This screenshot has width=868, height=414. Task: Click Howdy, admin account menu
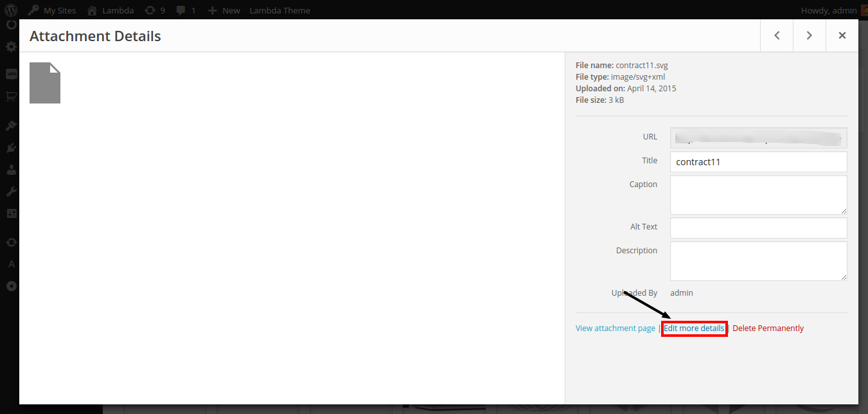point(834,10)
